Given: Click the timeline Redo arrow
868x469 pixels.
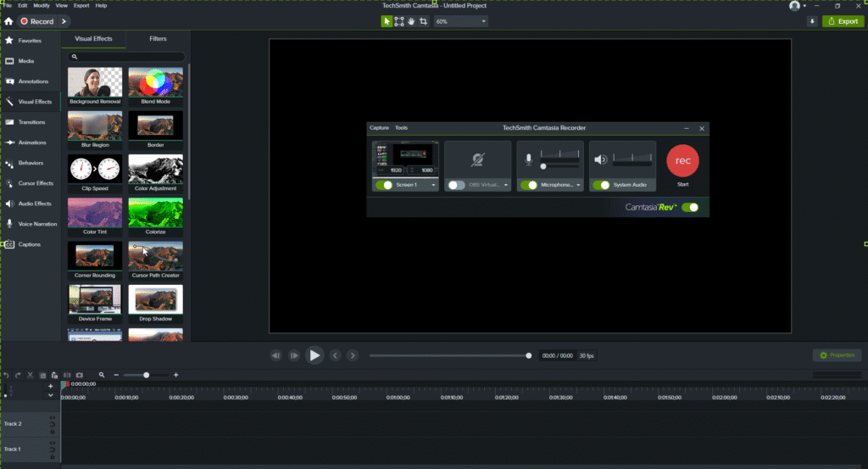Looking at the screenshot, I should point(18,375).
